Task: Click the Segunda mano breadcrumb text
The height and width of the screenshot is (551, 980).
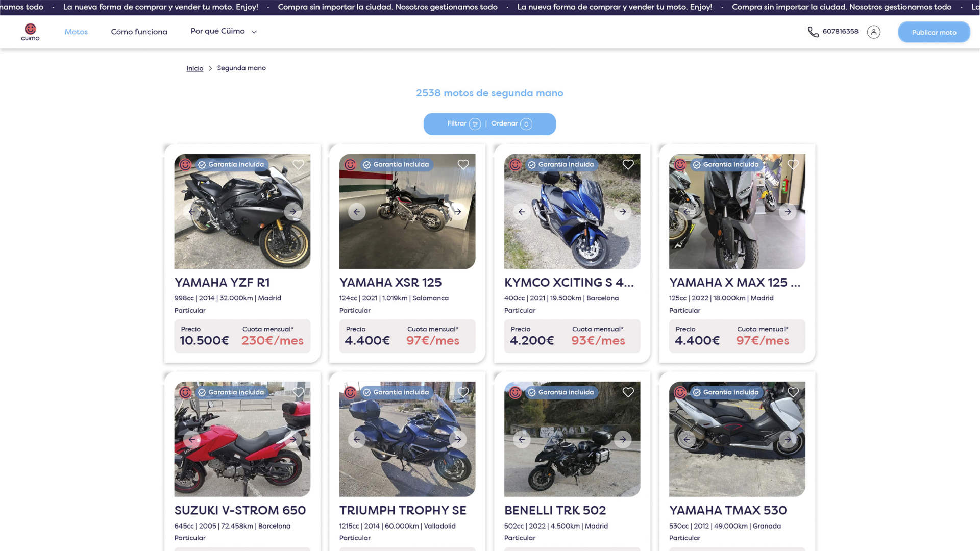Action: [x=241, y=68]
